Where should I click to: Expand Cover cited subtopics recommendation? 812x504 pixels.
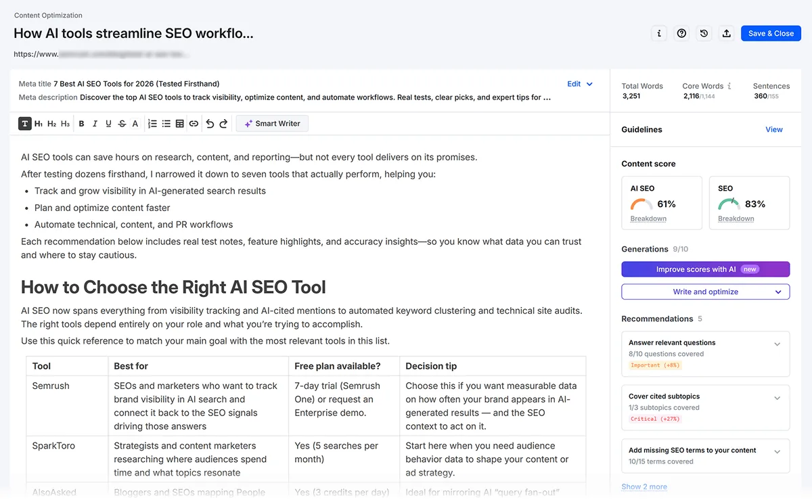point(777,398)
